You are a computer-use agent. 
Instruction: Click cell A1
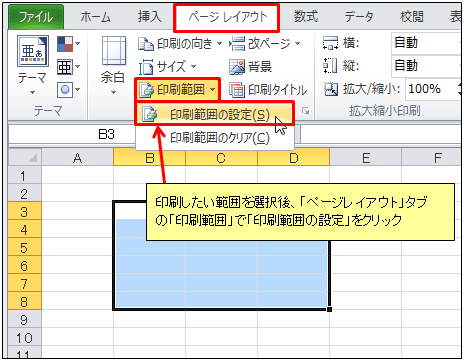[x=77, y=175]
